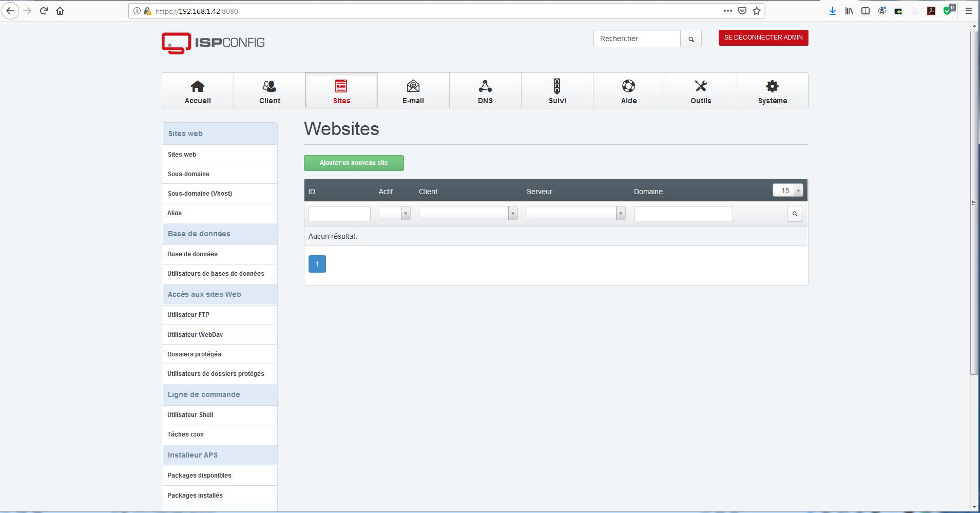Image resolution: width=980 pixels, height=513 pixels.
Task: Open the browser hamburger menu
Action: click(969, 11)
